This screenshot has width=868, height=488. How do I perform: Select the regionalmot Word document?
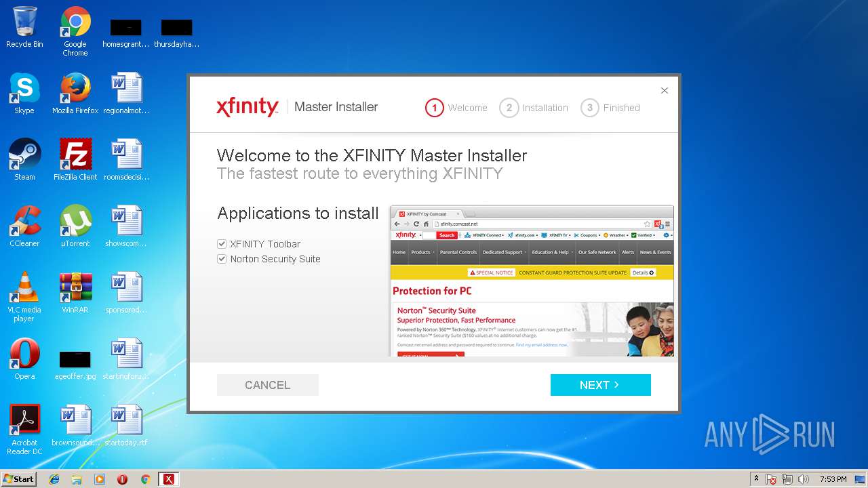(x=126, y=94)
